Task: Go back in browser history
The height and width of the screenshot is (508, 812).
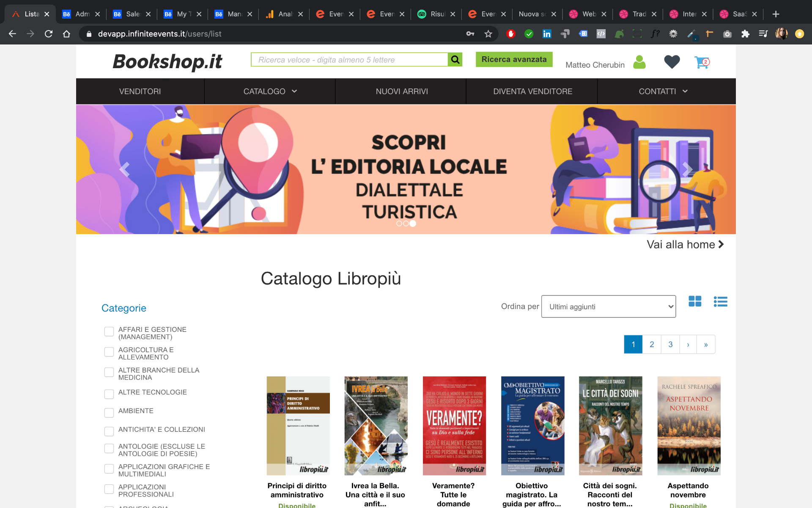Action: [x=12, y=34]
